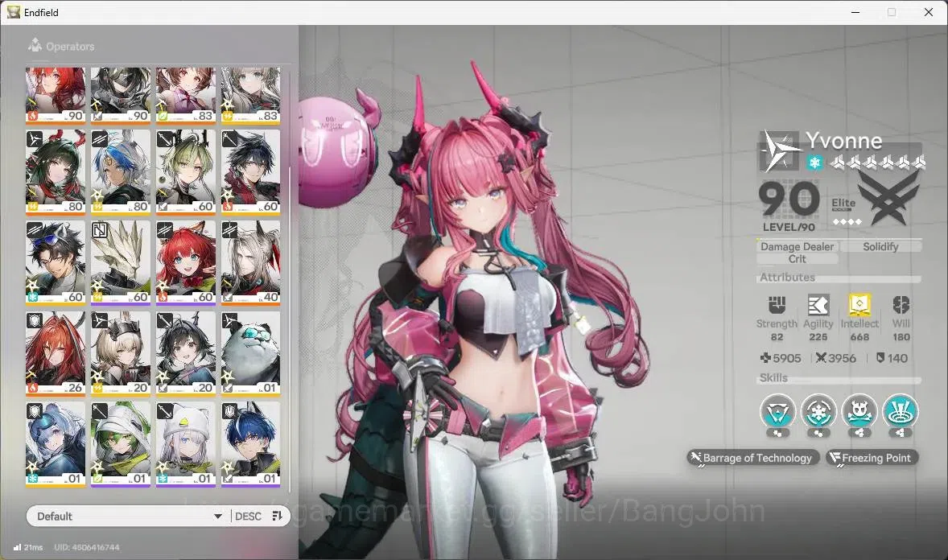948x560 pixels.
Task: Select the white cat-beanie level 01 operator
Action: 186,444
